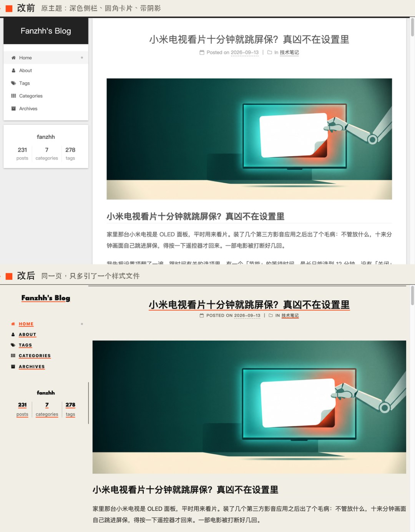The width and height of the screenshot is (415, 532).
Task: Click Archives icon in top sidebar
Action: (x=13, y=108)
